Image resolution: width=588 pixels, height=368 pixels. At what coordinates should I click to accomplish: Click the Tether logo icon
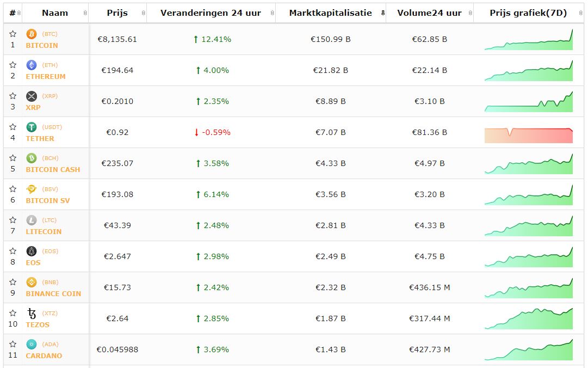click(x=32, y=127)
